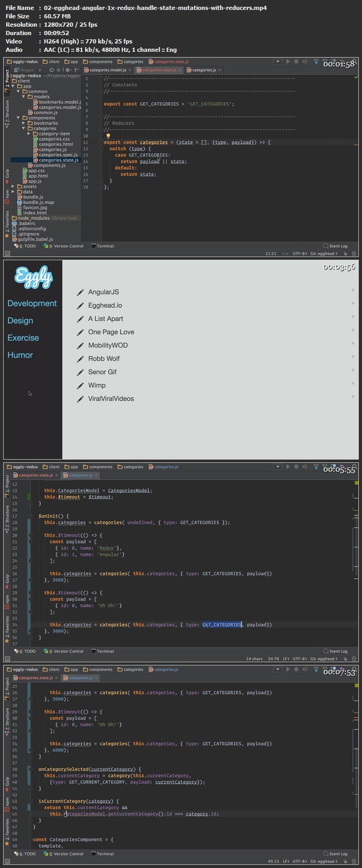Click the Eggly logo in the sidebar
Viewport: 362px width, 868px height.
tap(33, 277)
